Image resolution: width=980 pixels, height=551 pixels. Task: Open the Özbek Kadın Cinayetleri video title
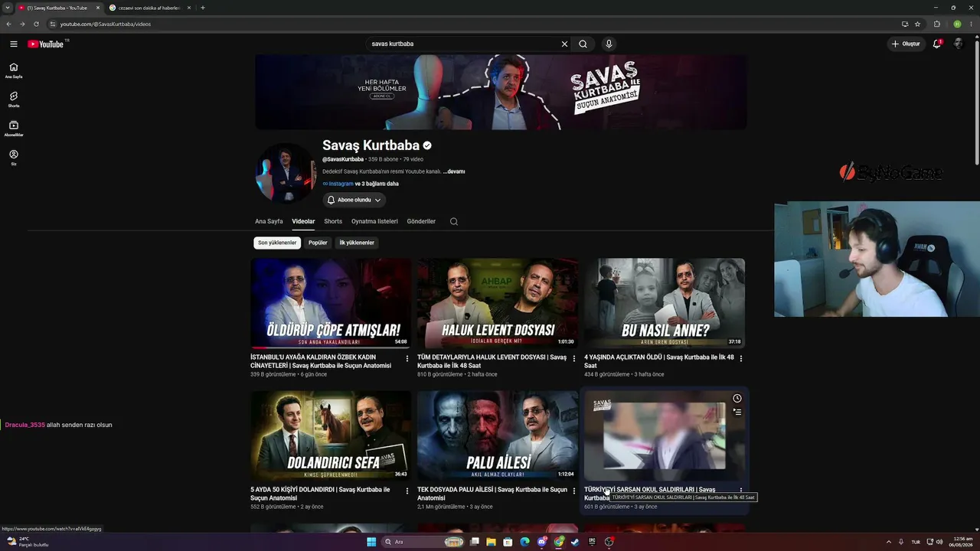click(321, 361)
